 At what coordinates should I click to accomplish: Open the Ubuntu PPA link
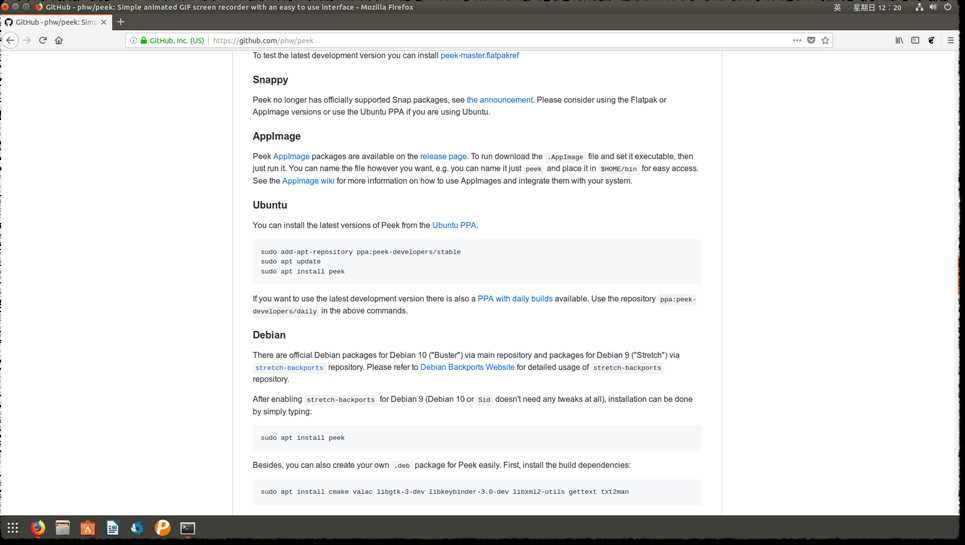tap(454, 225)
